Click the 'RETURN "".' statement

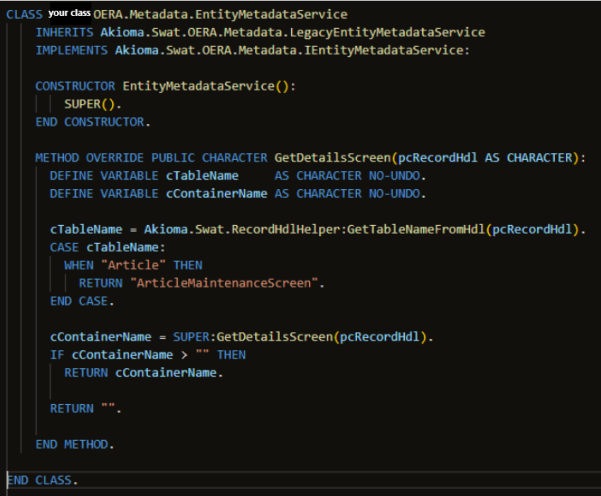(85, 409)
